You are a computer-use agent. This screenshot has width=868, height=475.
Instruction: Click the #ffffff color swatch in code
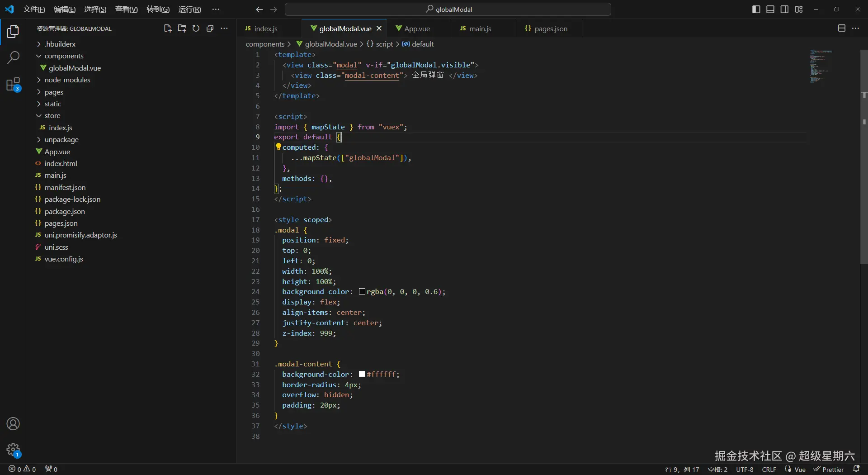(x=362, y=374)
